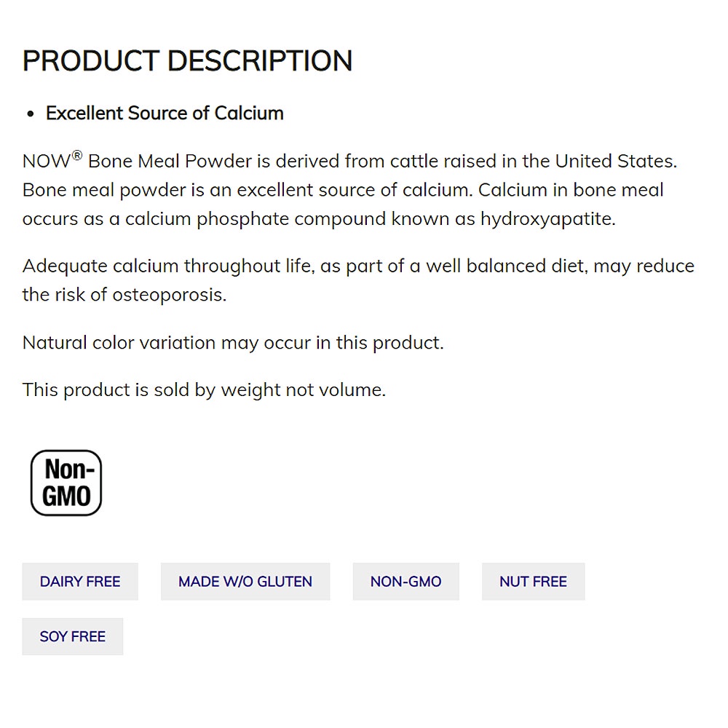Click the words United States in paragraph
The width and height of the screenshot is (728, 728).
pyautogui.click(x=615, y=161)
